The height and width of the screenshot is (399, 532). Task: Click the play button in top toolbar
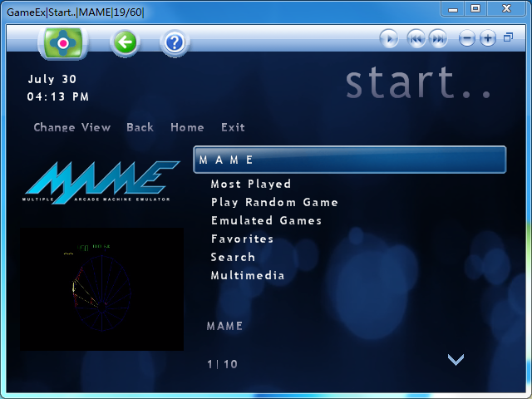[389, 38]
